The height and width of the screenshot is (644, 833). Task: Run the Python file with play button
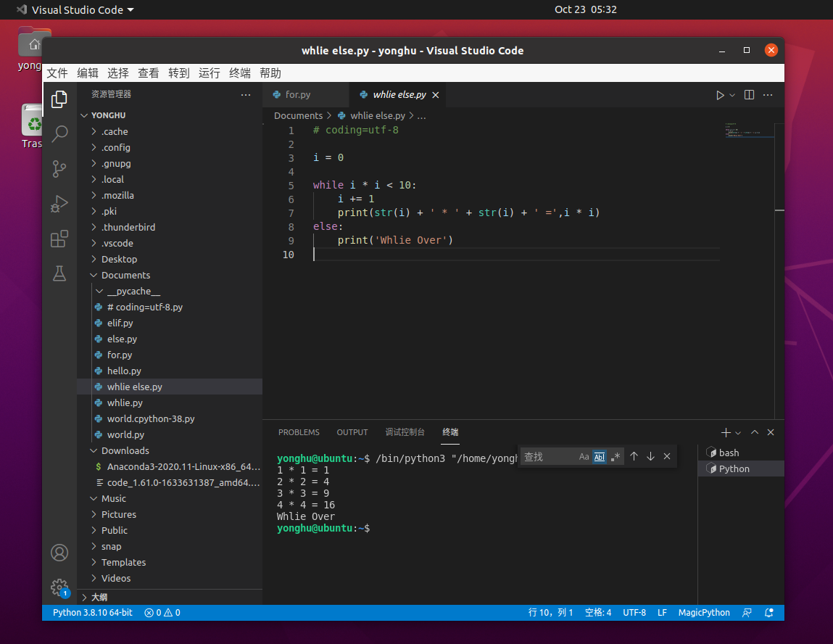[720, 95]
